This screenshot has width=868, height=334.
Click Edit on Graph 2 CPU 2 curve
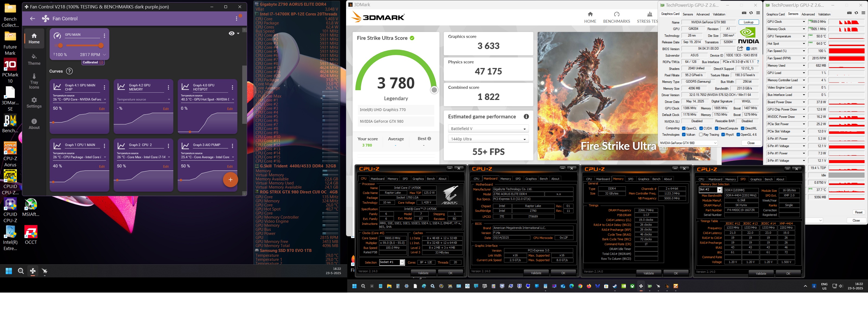coord(166,167)
